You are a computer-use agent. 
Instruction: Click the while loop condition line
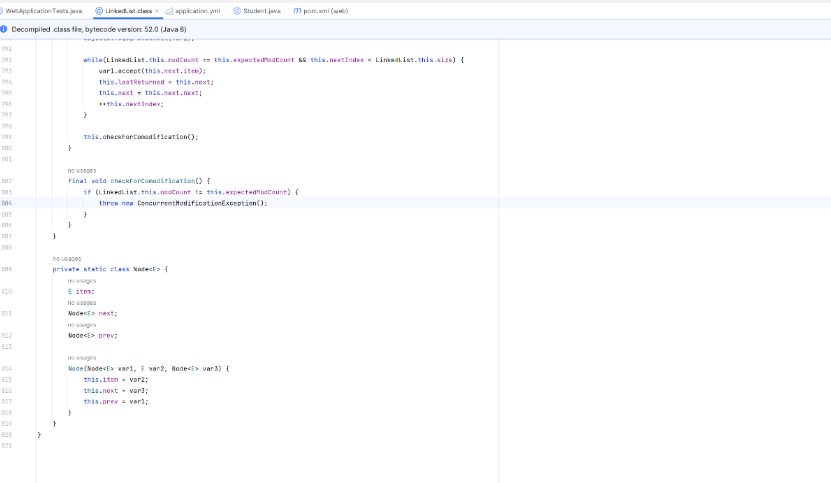click(270, 60)
